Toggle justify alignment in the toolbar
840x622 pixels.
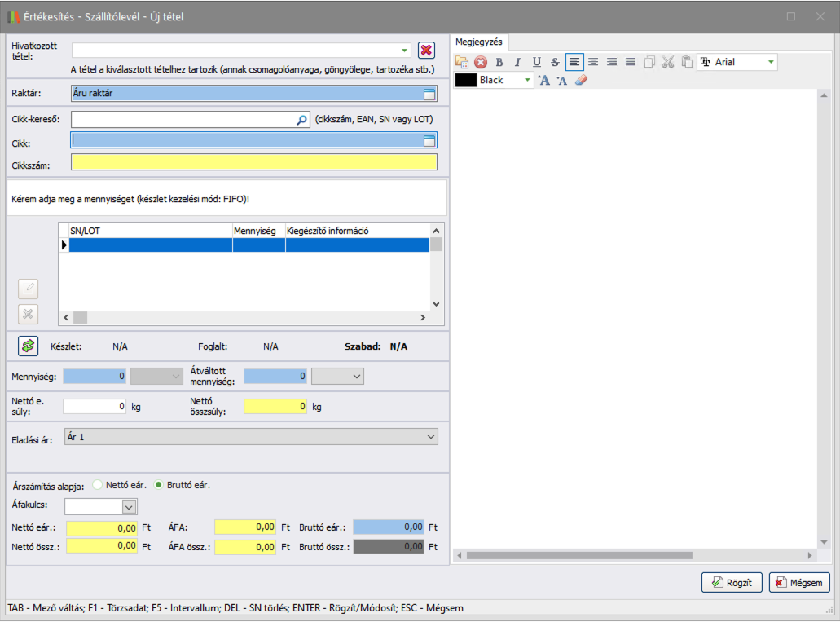click(x=631, y=62)
